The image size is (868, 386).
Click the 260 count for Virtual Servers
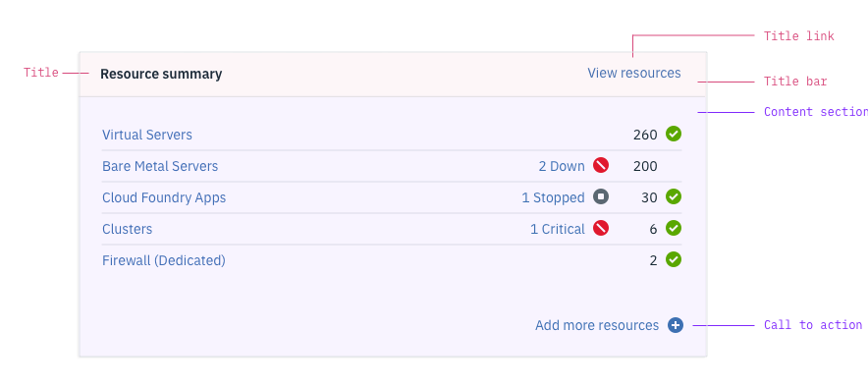645,135
